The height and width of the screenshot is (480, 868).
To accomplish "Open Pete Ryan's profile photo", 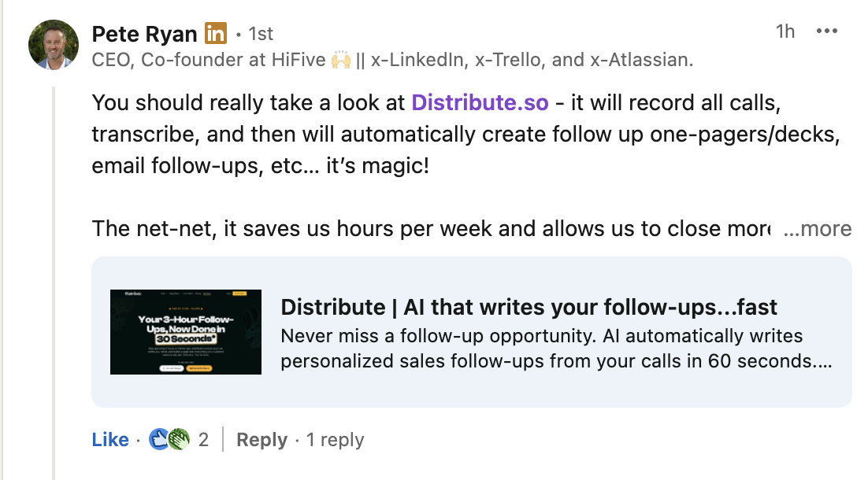I will [53, 45].
